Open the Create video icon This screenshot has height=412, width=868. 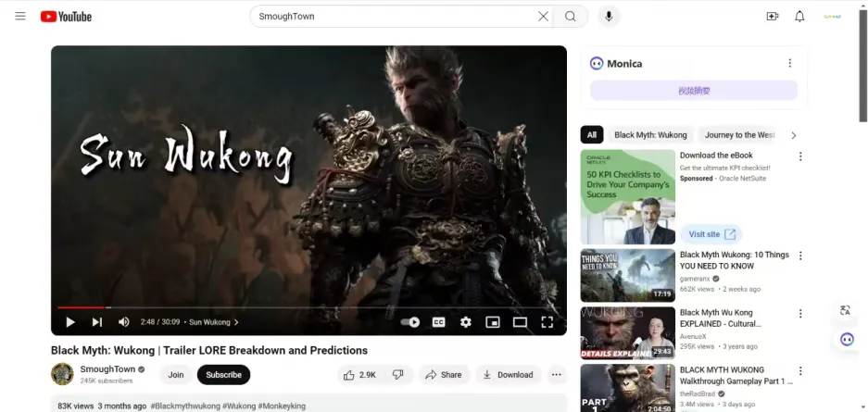773,17
